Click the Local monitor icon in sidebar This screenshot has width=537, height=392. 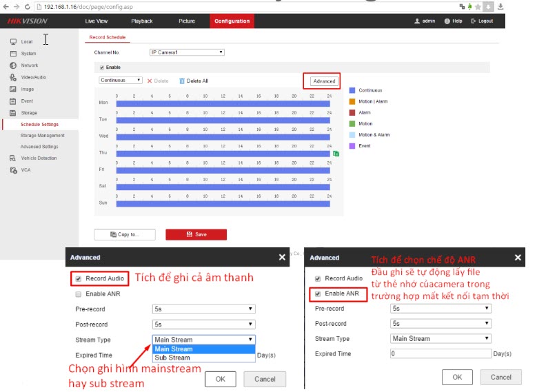[13, 42]
